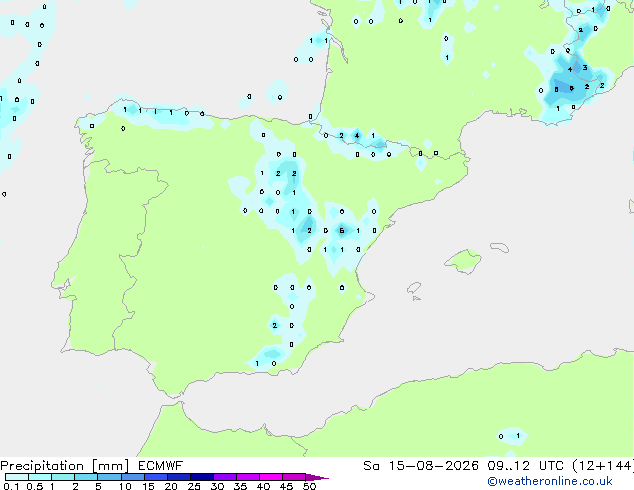The height and width of the screenshot is (490, 634).
Task: Click the '0.1' legend scale label
Action: pos(11,486)
